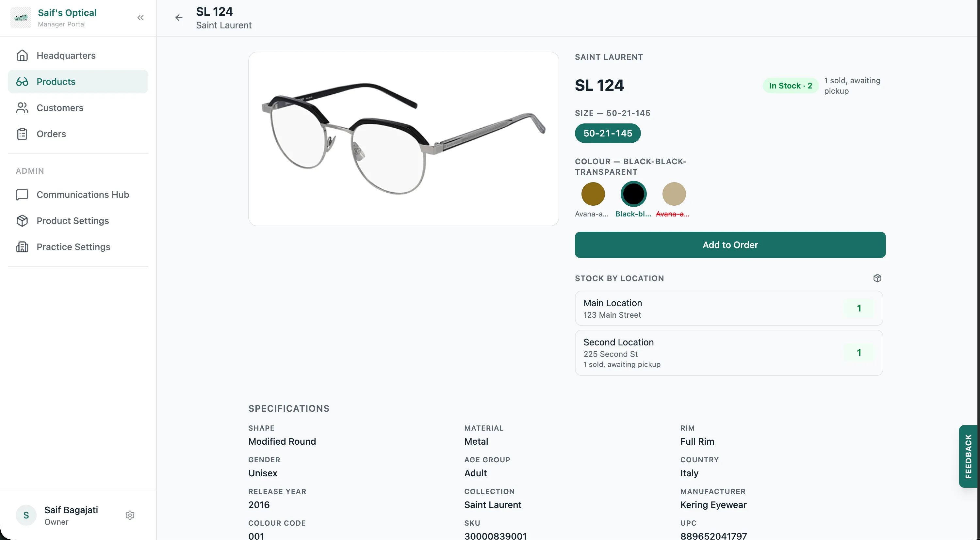Click the gender value Unisex
The image size is (980, 540).
click(263, 473)
